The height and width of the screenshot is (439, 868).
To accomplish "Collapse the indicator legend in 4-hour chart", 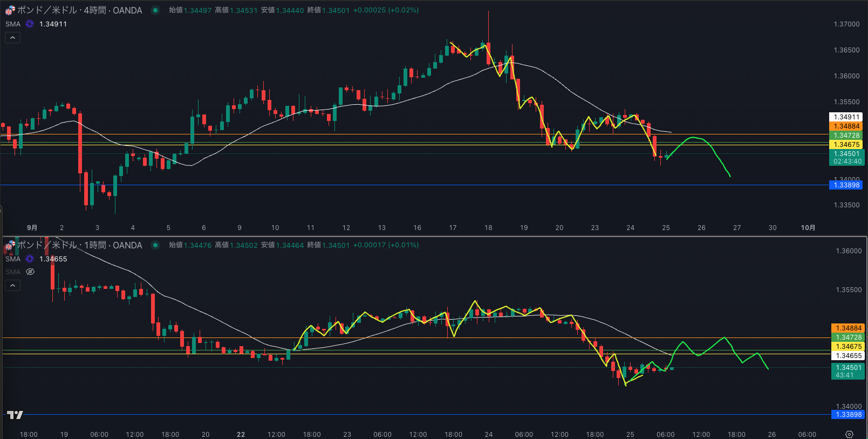I will click(12, 37).
